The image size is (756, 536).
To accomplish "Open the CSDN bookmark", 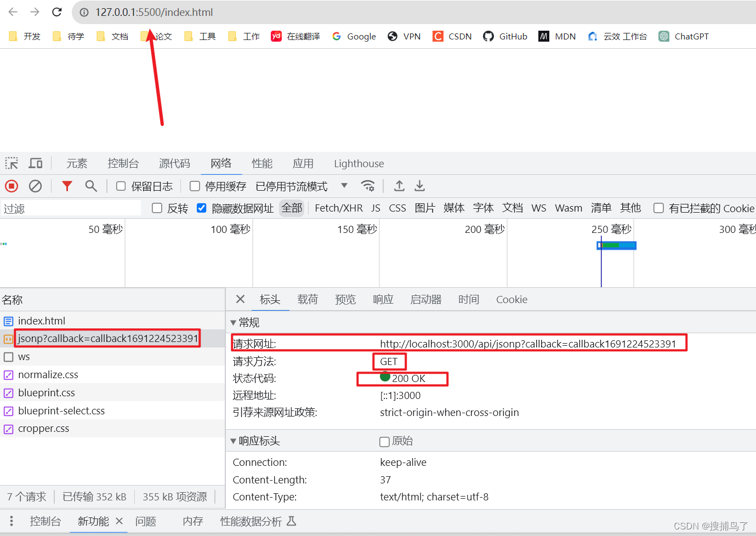I will coord(452,36).
